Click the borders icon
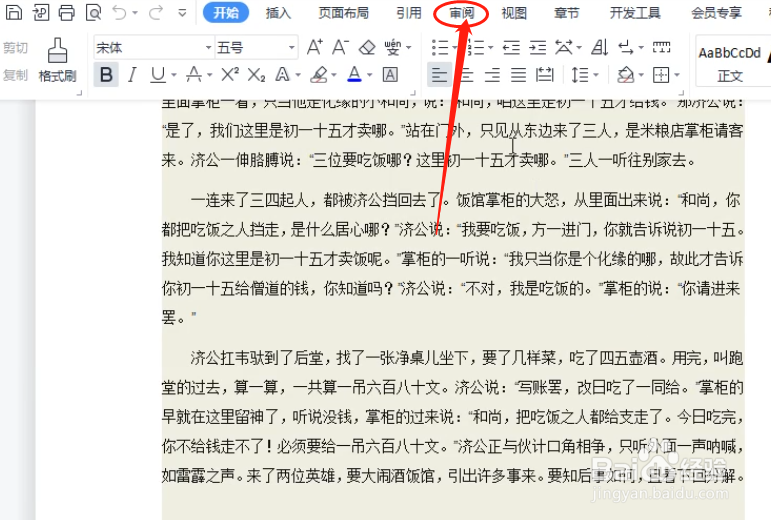 point(661,75)
